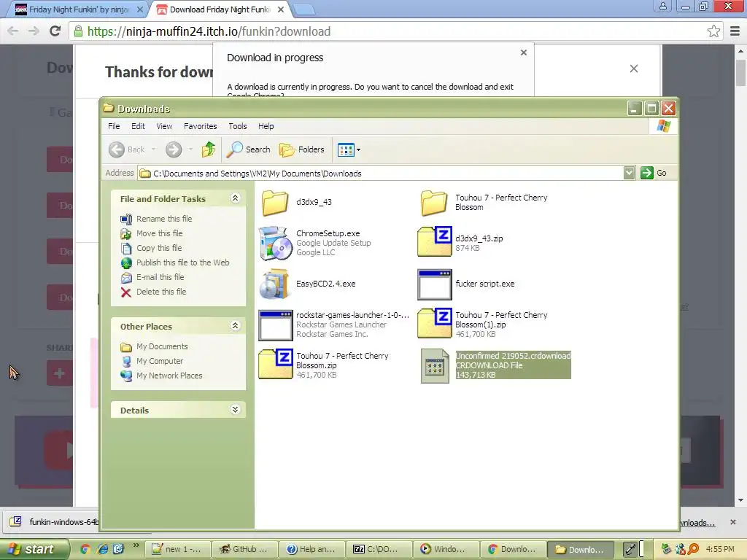Click the Explorer Back arrow button
The image size is (747, 560).
116,149
